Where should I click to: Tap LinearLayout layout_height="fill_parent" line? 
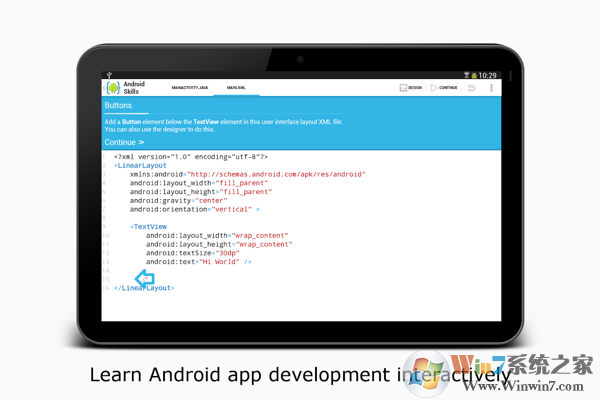(x=201, y=192)
